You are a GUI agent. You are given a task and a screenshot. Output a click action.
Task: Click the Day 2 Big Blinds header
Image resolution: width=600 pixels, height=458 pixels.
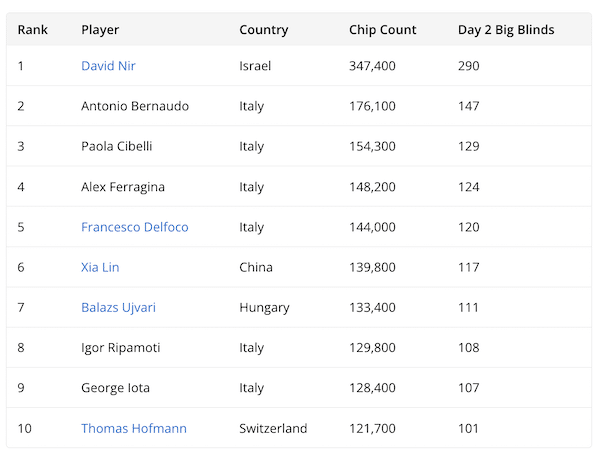point(505,30)
